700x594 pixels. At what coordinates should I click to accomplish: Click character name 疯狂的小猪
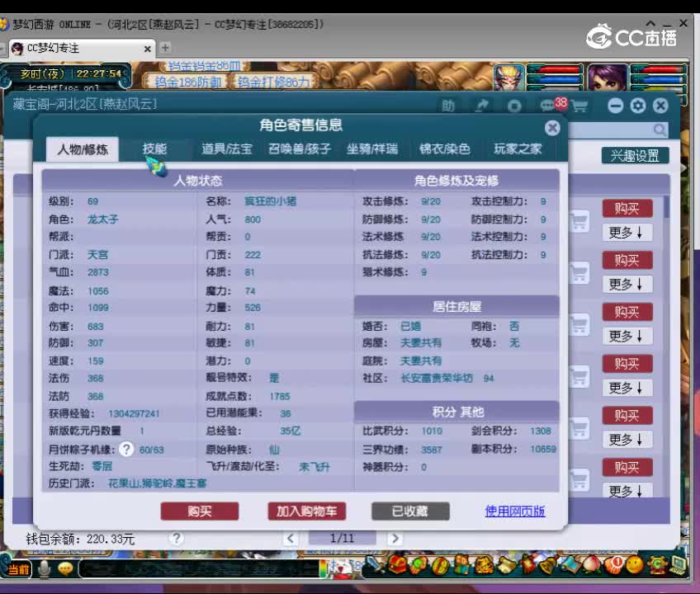click(270, 200)
